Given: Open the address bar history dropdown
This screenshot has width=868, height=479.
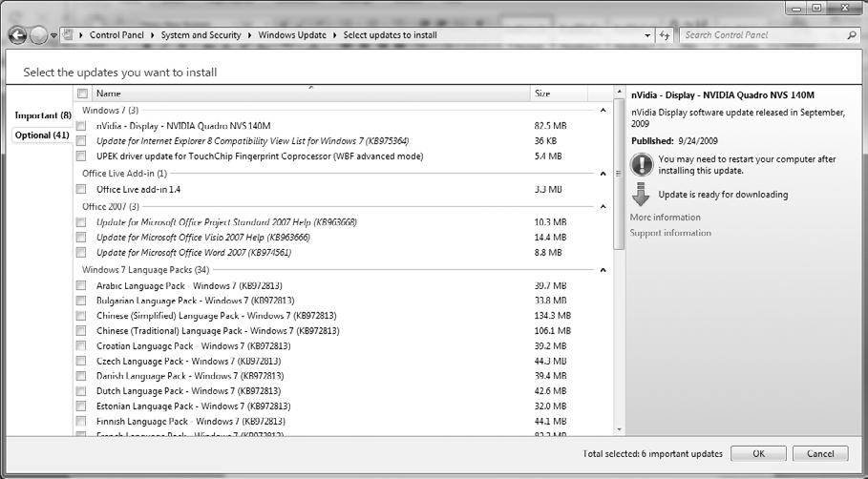Looking at the screenshot, I should click(x=647, y=35).
